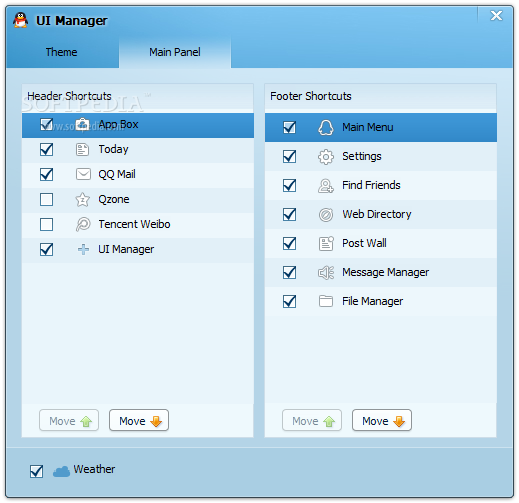Select the Message Manager row label
Image resolution: width=519 pixels, height=503 pixels.
(386, 272)
